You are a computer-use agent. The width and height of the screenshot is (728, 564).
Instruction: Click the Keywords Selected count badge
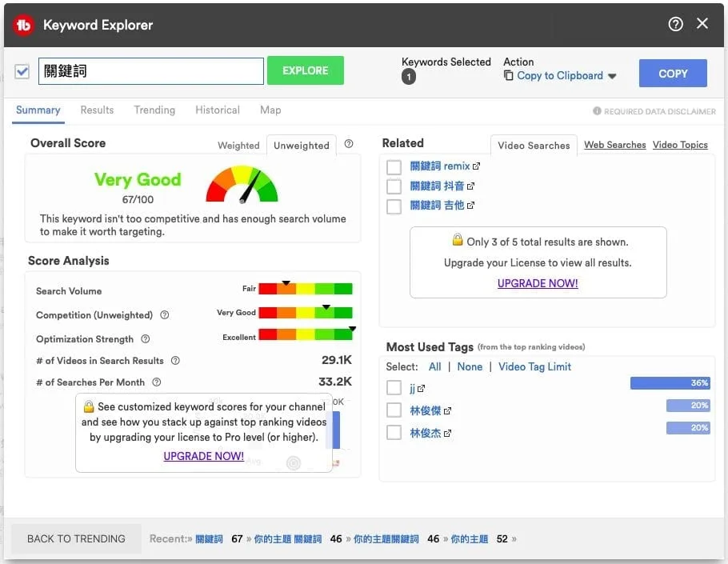(409, 77)
